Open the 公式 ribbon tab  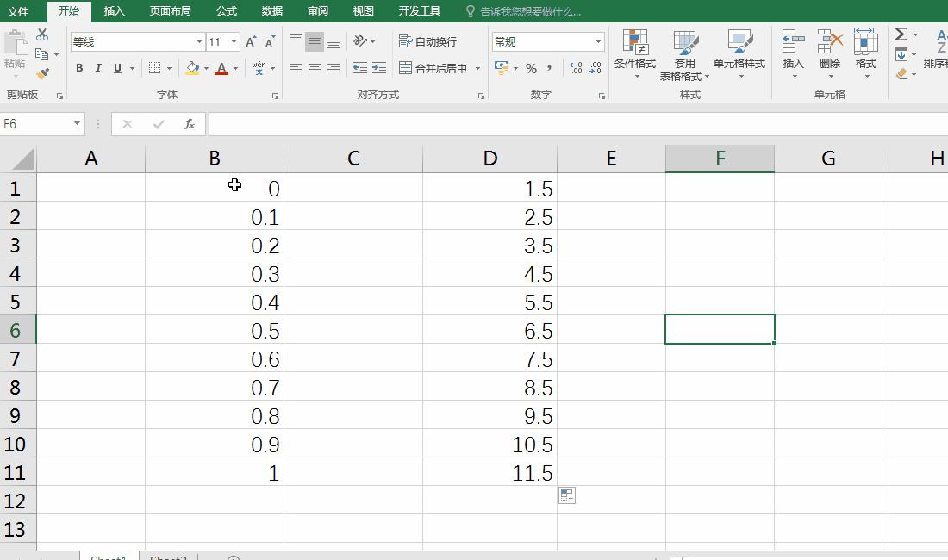[226, 11]
